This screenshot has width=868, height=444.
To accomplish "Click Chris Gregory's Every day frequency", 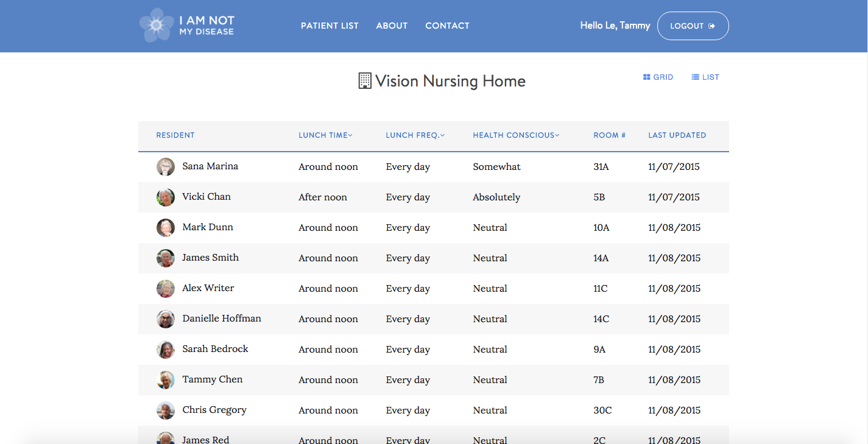I will coord(408,411).
